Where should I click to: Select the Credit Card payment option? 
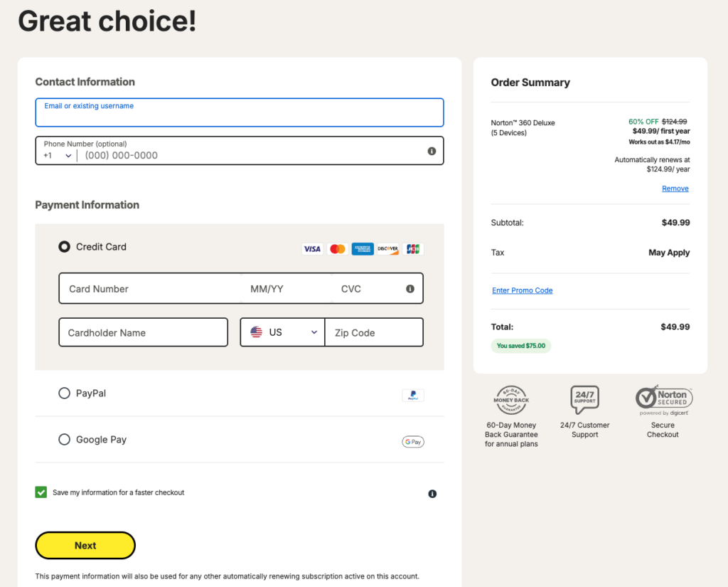coord(64,247)
